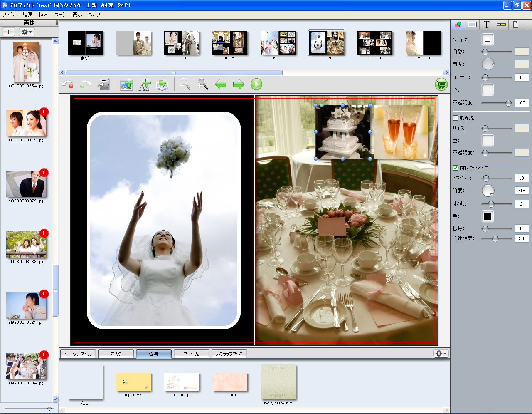Image resolution: width=532 pixels, height=414 pixels.
Task: Click the black drop shadow color swatch
Action: click(488, 216)
